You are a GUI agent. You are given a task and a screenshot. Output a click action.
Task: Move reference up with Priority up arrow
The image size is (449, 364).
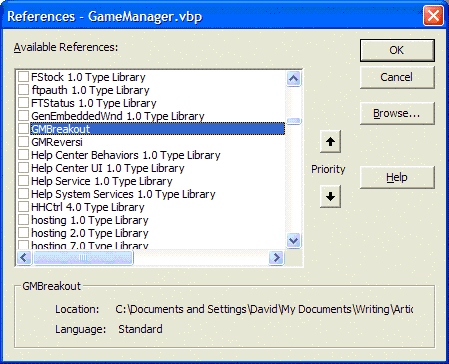click(330, 142)
